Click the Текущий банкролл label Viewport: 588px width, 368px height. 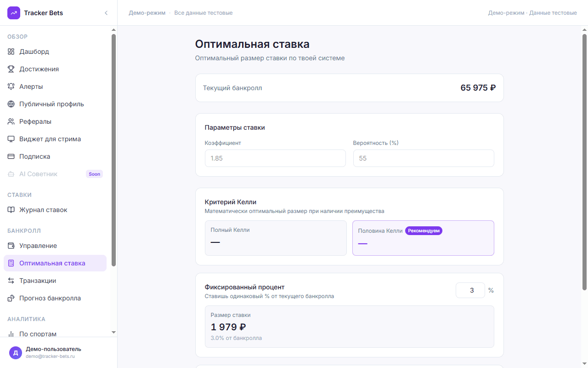232,88
